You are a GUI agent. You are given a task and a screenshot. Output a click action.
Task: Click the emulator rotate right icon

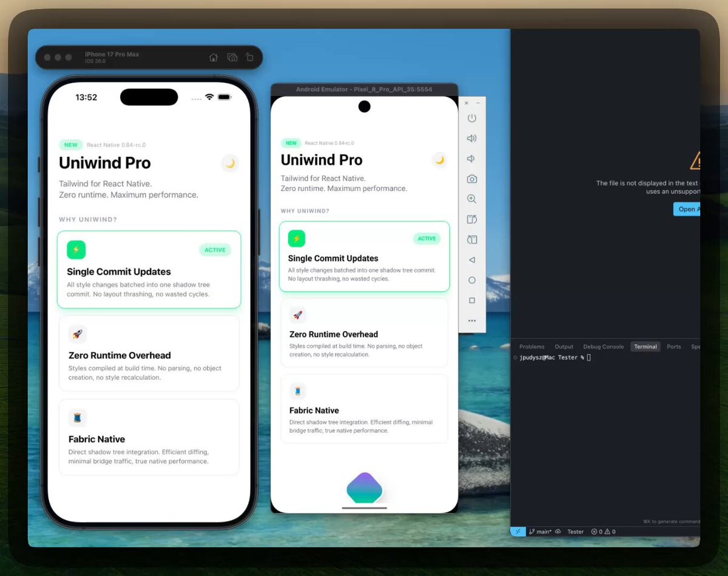472,239
